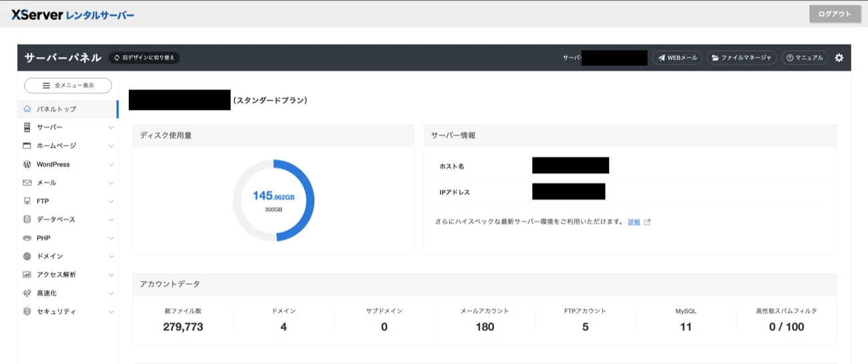Click the IPアドレス label
Screen dimensions: 868x364
coord(455,192)
